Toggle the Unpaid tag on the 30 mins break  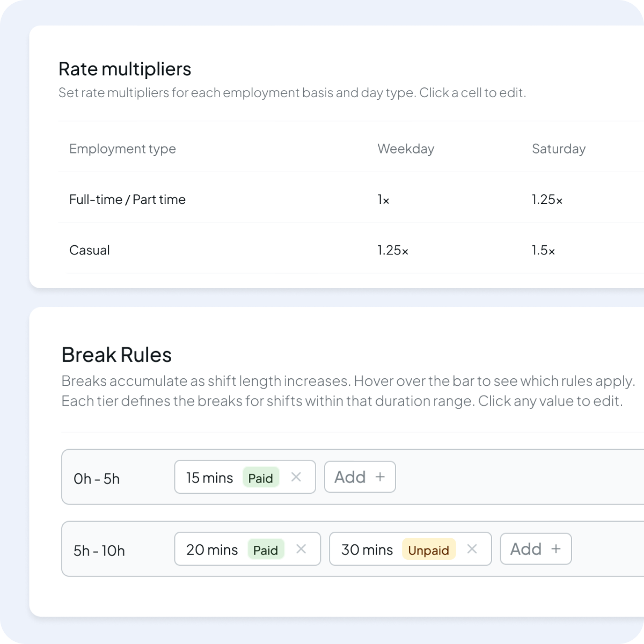click(428, 550)
